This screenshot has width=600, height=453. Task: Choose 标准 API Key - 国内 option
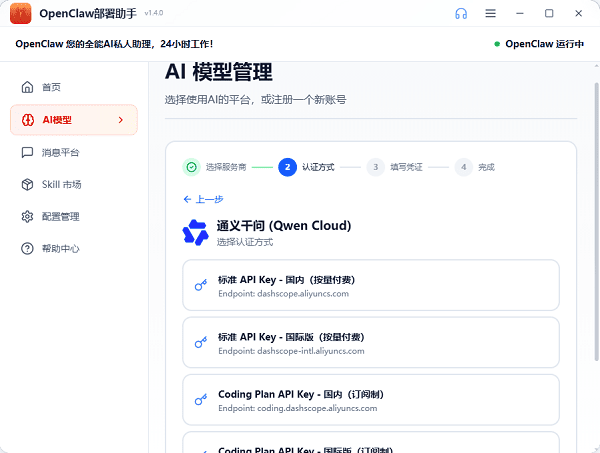pyautogui.click(x=371, y=285)
